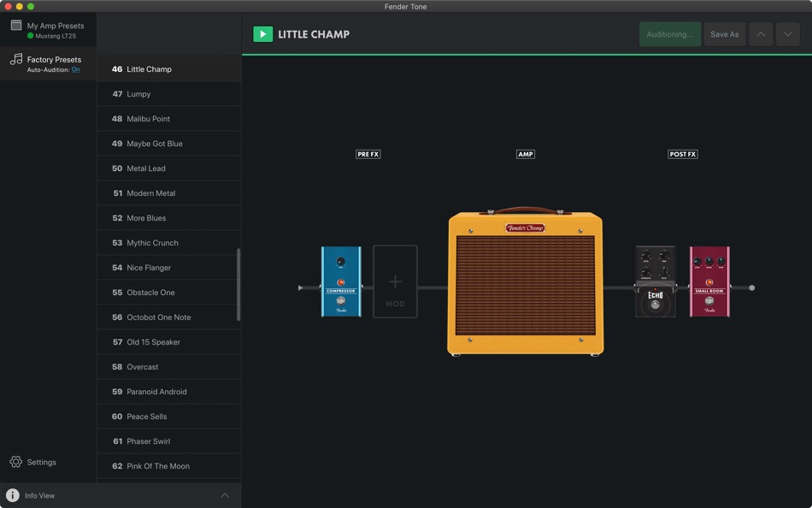Add a modulation effect in the MOD slot
Viewport: 812px width, 508px height.
click(395, 281)
